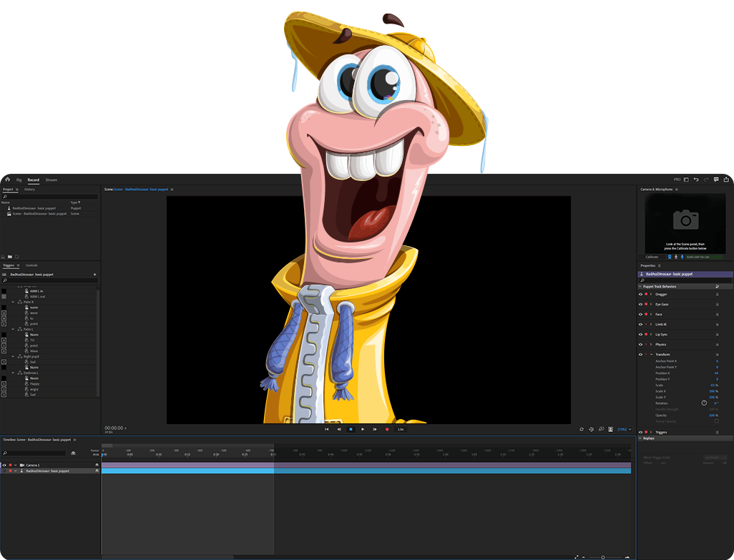The height and width of the screenshot is (560, 734).
Task: Collapse the Transform behavior section
Action: (651, 355)
